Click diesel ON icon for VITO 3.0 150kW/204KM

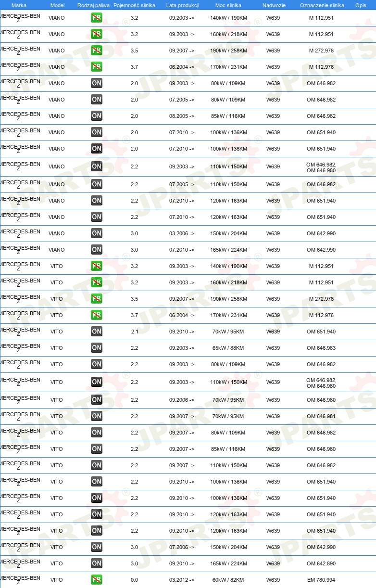[x=97, y=547]
